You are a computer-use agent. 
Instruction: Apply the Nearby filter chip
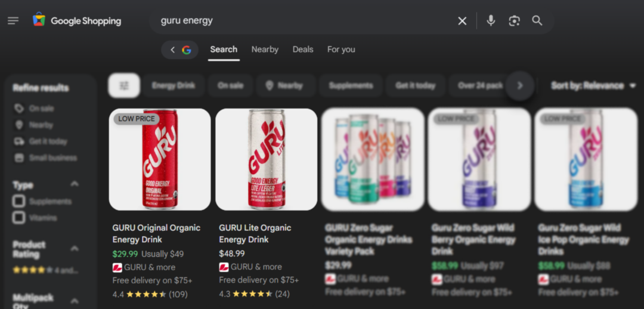click(x=286, y=85)
